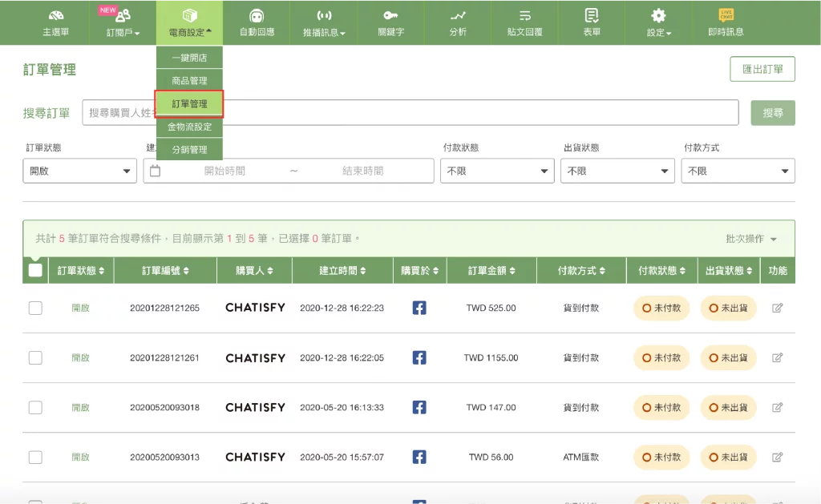
Task: Open the 付款方式 filter dropdown
Action: tap(738, 171)
